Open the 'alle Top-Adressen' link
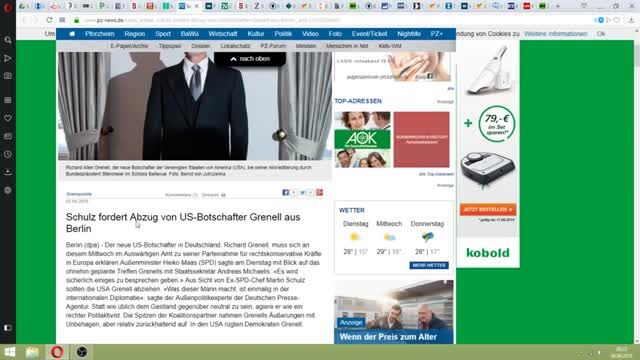The image size is (640, 360). (436, 174)
